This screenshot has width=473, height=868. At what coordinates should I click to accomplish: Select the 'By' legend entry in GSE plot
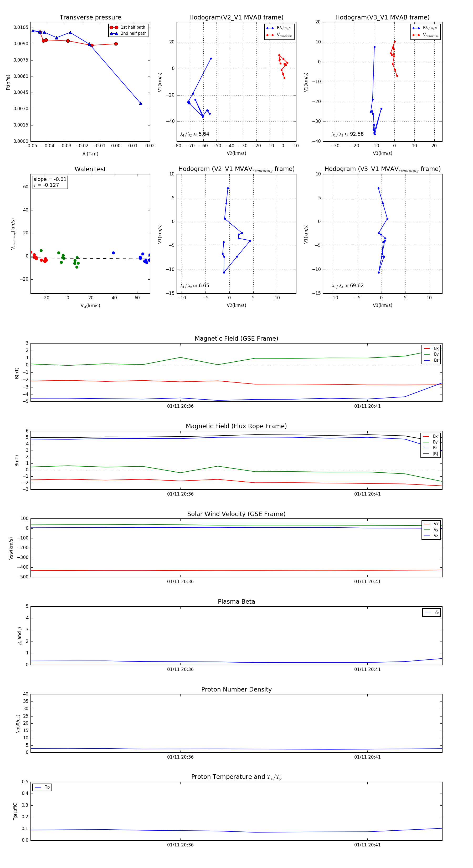[431, 354]
